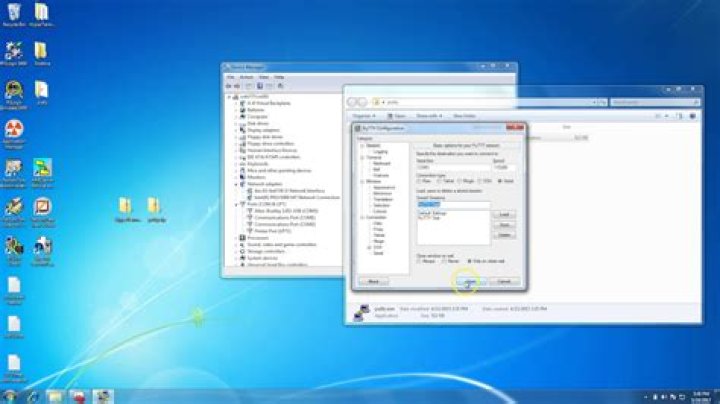Viewport: 720px width, 404px height.
Task: Open the Recycle Bin desktop icon
Action: click(14, 13)
